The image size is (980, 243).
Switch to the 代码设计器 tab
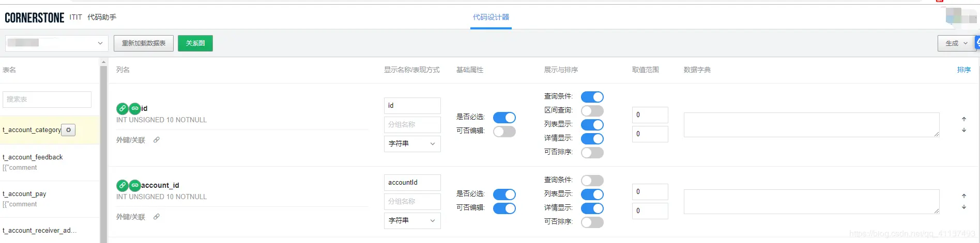[491, 17]
